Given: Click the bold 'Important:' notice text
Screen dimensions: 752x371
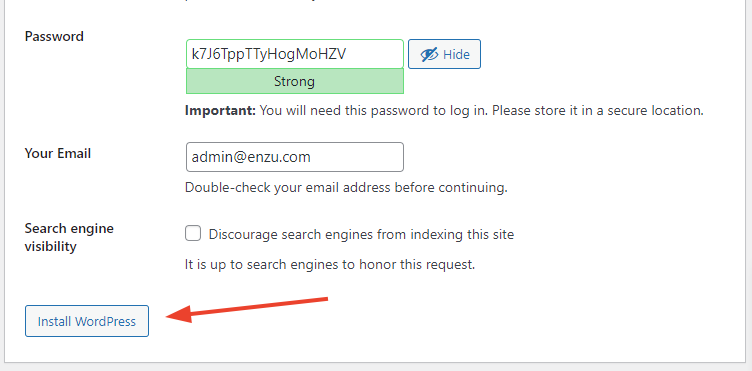Looking at the screenshot, I should coord(221,110).
